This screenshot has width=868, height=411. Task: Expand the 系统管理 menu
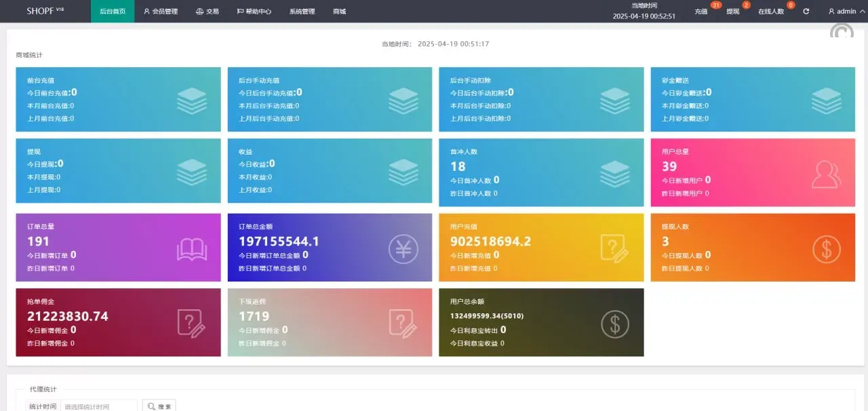pos(302,12)
